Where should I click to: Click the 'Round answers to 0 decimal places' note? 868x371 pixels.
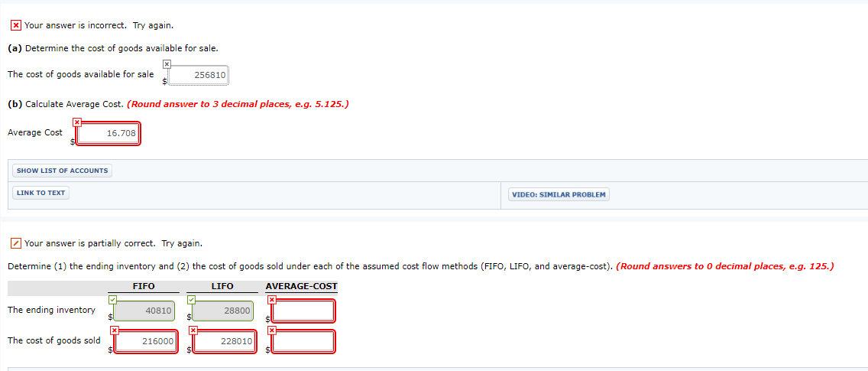724,266
